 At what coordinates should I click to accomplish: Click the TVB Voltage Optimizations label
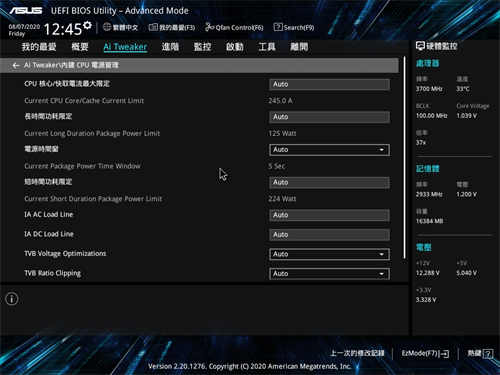pyautogui.click(x=65, y=254)
